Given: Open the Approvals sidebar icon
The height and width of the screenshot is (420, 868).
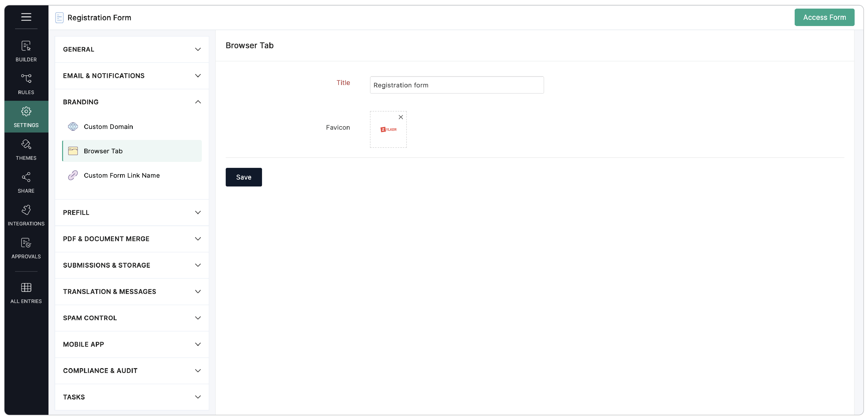Looking at the screenshot, I should click(x=26, y=248).
